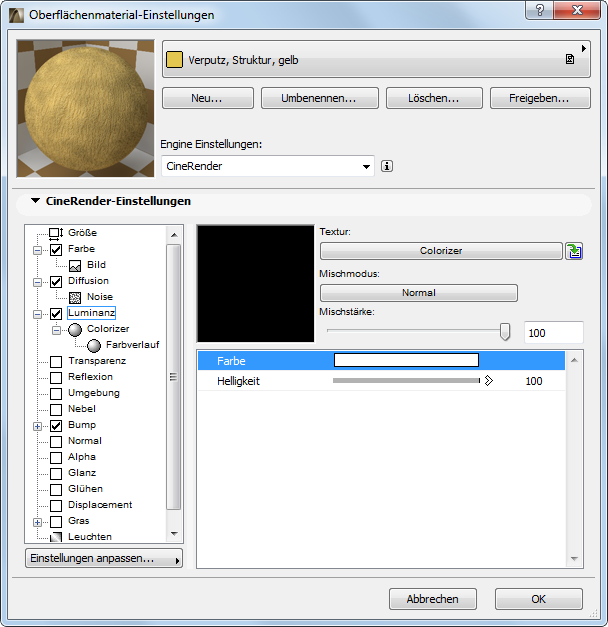Click the Leuchten gradient icon

tap(56, 537)
